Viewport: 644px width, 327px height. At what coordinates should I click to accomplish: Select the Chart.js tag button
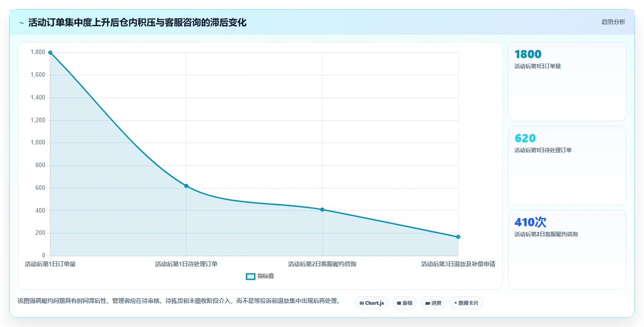(371, 303)
